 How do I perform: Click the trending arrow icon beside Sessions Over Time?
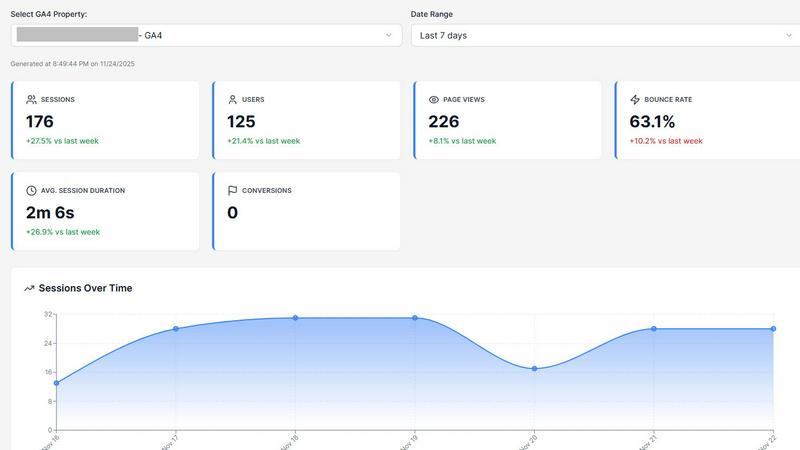29,288
